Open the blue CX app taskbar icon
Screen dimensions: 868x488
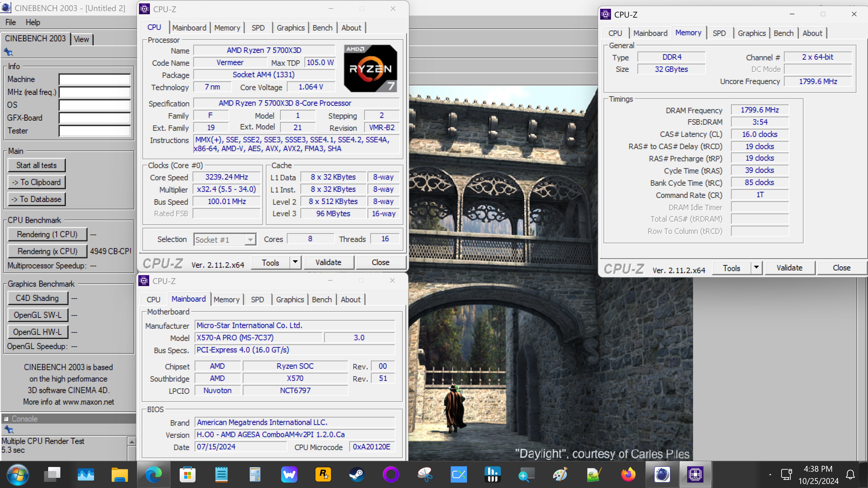(x=459, y=474)
